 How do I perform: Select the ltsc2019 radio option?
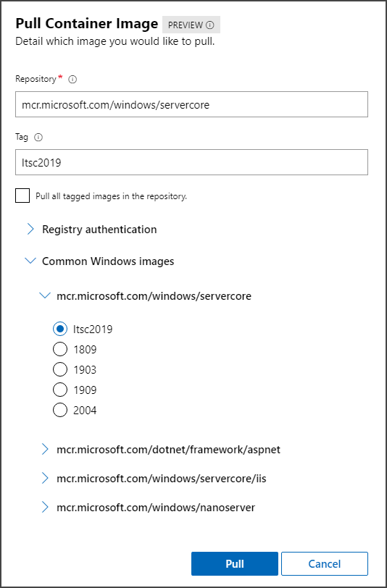tap(60, 329)
